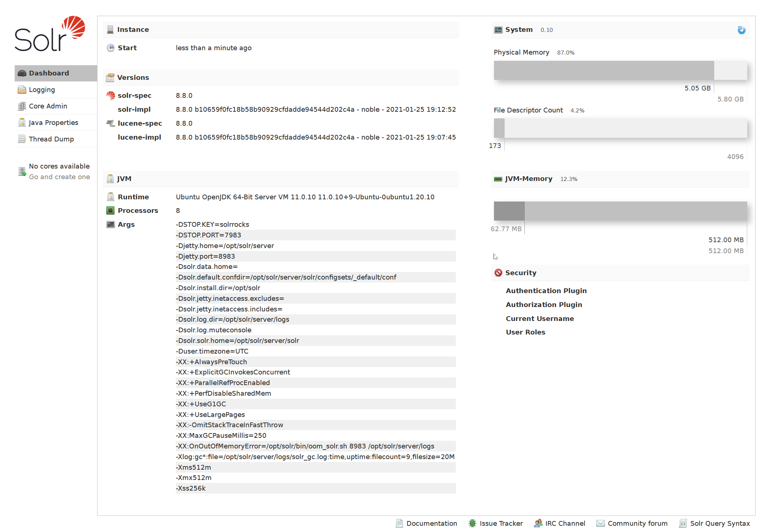The width and height of the screenshot is (767, 532).
Task: Click the Physical Memory usage bar
Action: pos(620,70)
